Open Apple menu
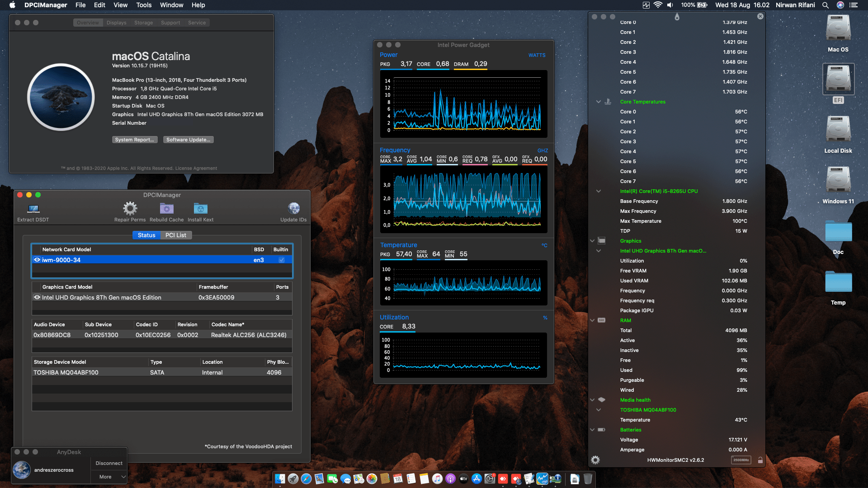The width and height of the screenshot is (868, 488). tap(12, 5)
